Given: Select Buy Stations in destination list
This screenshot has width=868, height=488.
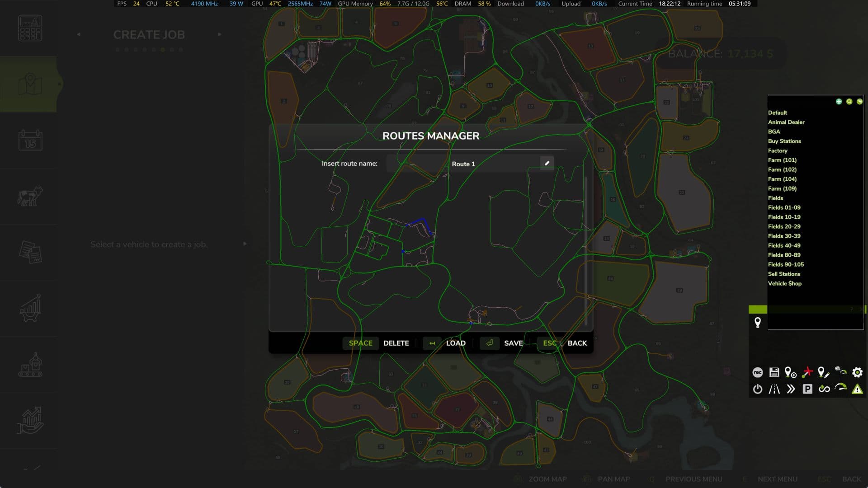Looking at the screenshot, I should coord(784,141).
